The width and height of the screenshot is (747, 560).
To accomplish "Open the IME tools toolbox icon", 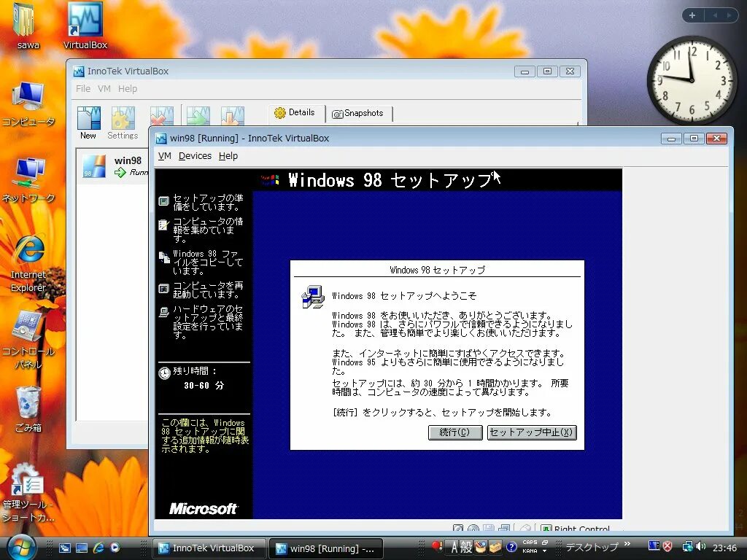I will [495, 547].
